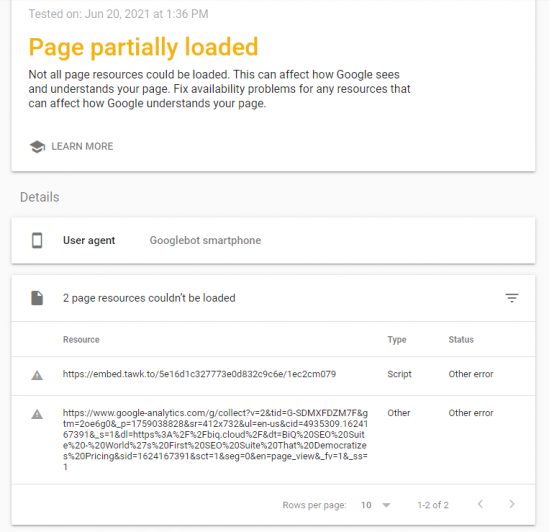Go to previous page of resources

click(x=480, y=504)
